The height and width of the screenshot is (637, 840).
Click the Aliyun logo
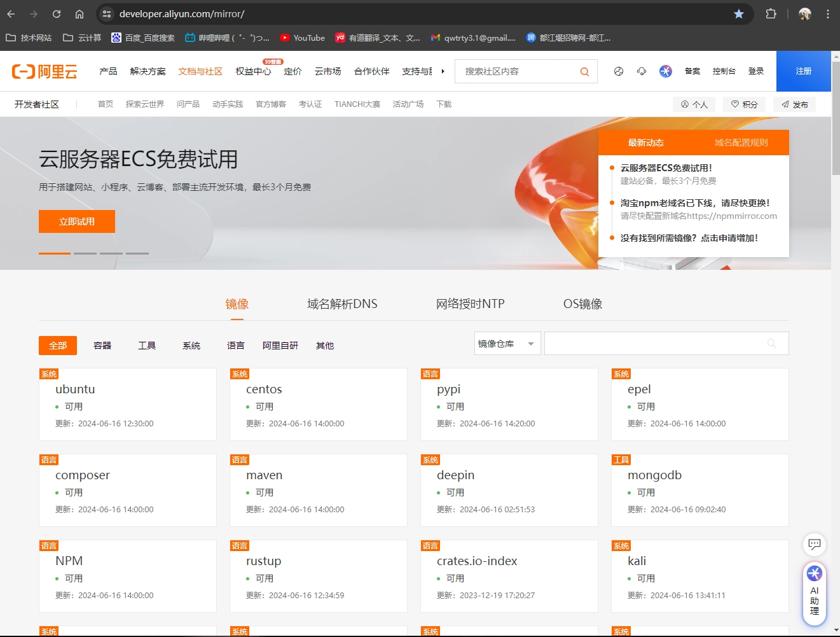[x=45, y=71]
